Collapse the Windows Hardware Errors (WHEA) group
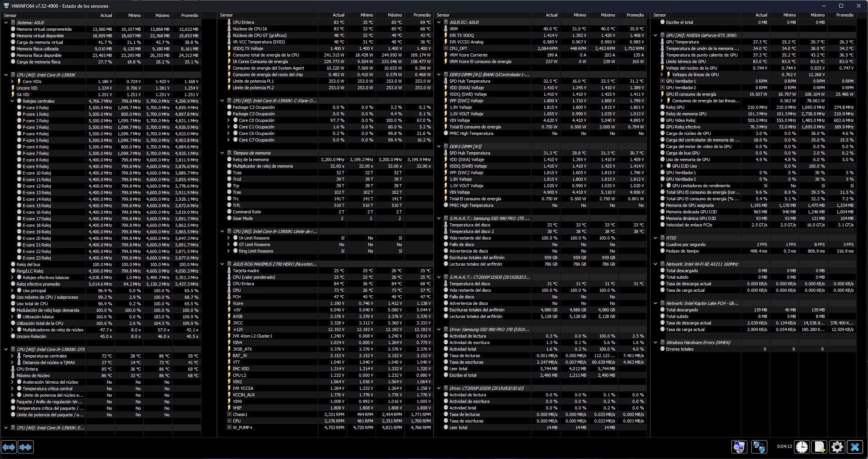 click(656, 343)
